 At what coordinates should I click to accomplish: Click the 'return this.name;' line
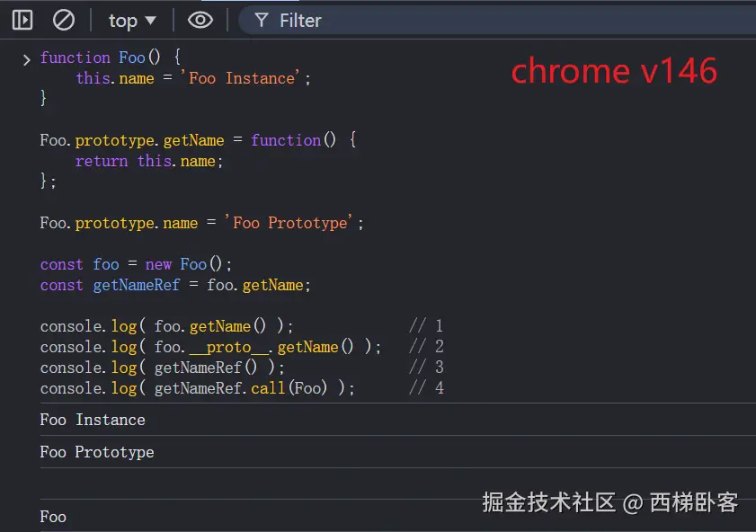(149, 161)
